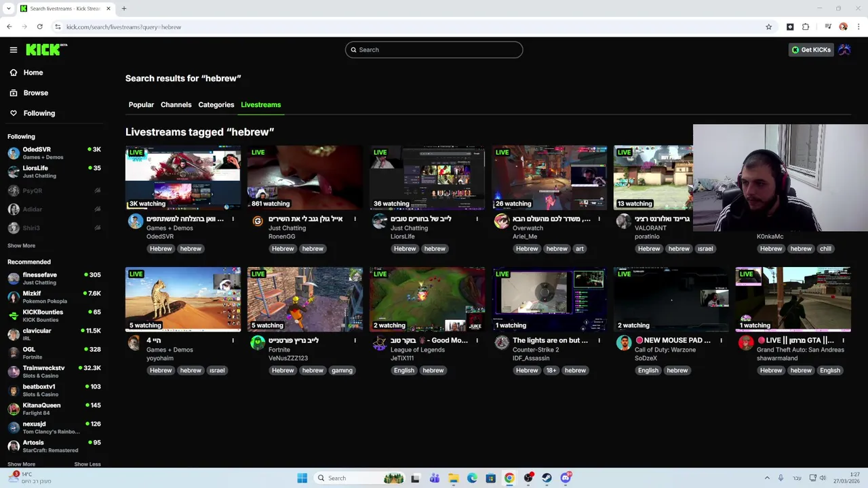Open options menu for yoyohaim stream card
Viewport: 868px width, 488px height.
click(233, 340)
